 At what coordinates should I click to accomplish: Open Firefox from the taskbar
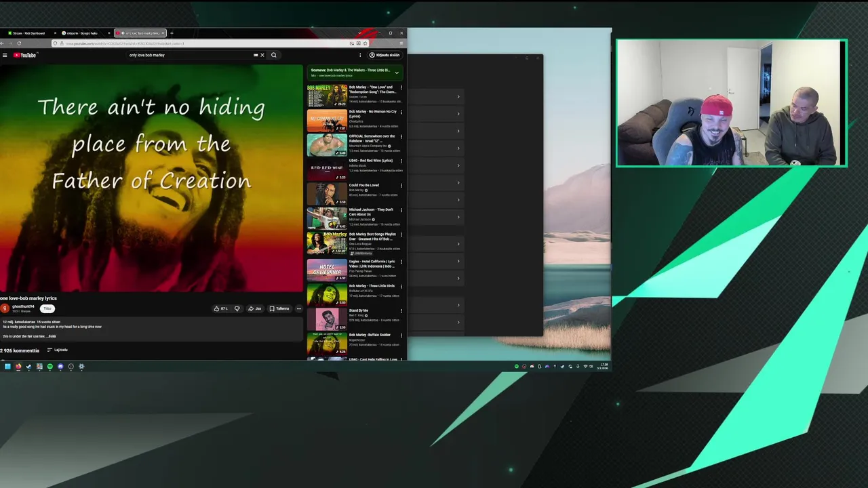tap(18, 367)
